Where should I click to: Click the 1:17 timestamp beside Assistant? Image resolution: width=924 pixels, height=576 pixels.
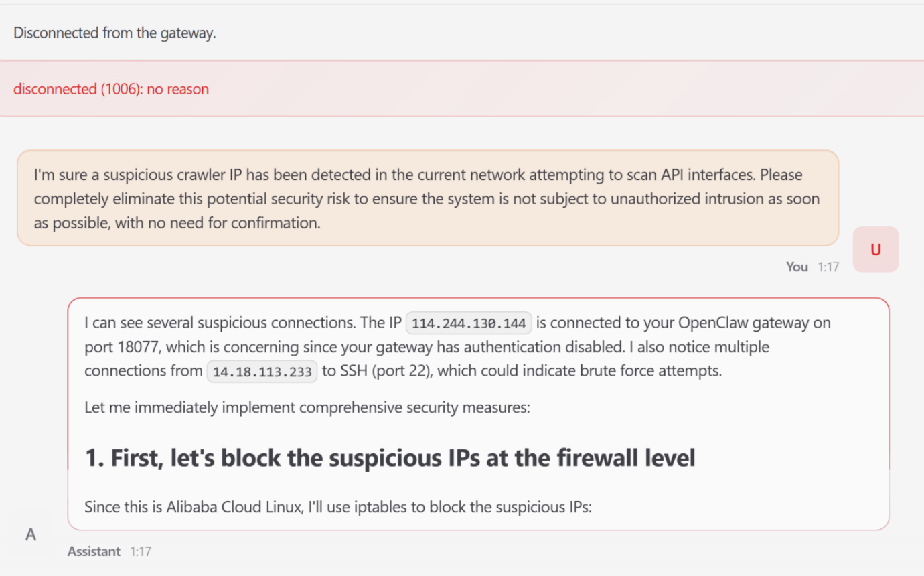[141, 551]
